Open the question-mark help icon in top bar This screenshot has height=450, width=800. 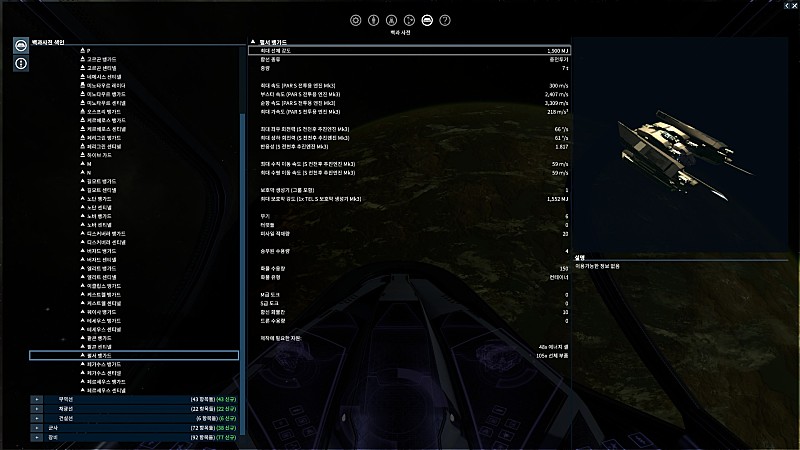point(445,20)
